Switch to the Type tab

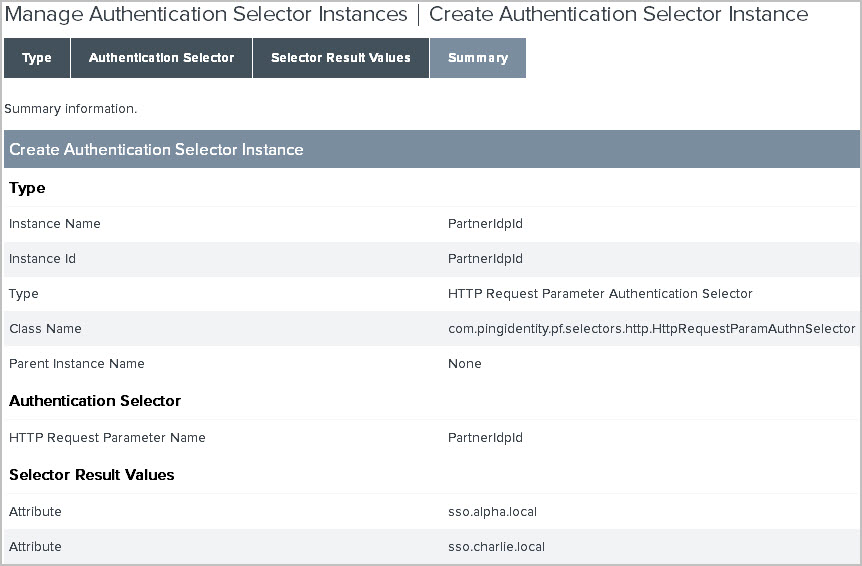(37, 58)
